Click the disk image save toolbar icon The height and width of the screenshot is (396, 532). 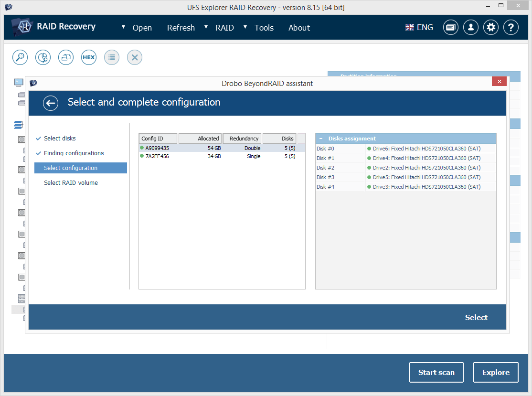click(66, 57)
